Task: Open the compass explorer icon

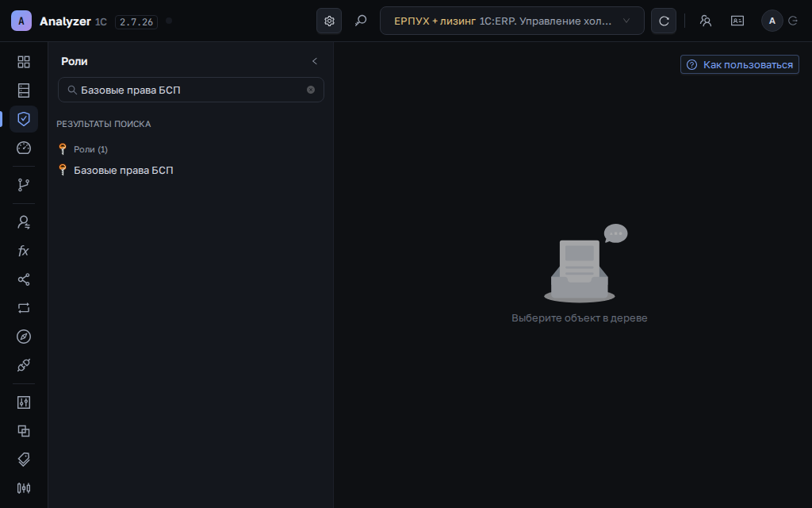Action: [x=23, y=337]
